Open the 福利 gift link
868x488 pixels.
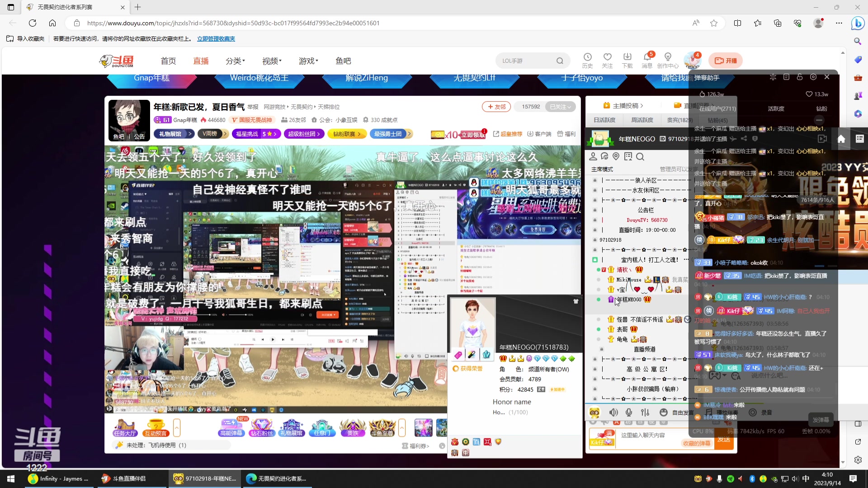[x=566, y=134]
